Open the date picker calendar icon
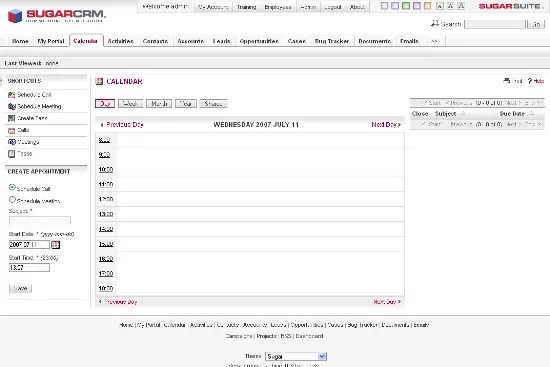 click(55, 245)
